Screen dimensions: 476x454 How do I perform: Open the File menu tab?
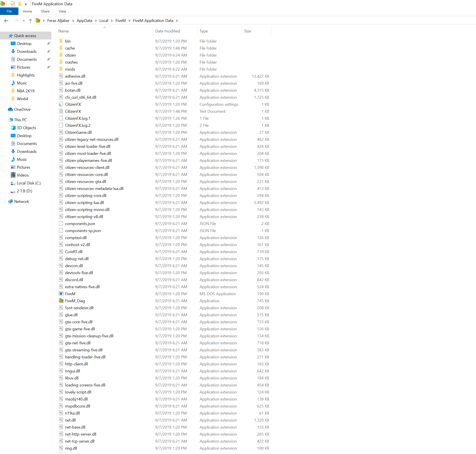[x=9, y=11]
